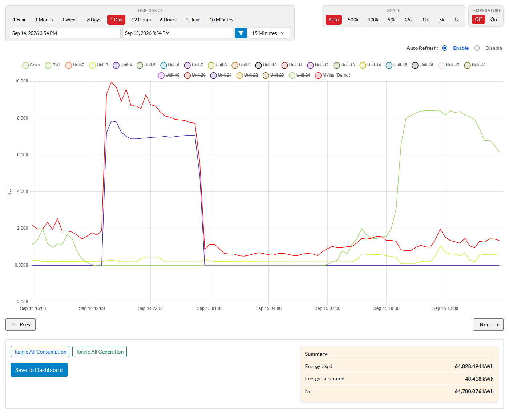
Task: Click Unit 23 legend marker
Action: point(266,76)
